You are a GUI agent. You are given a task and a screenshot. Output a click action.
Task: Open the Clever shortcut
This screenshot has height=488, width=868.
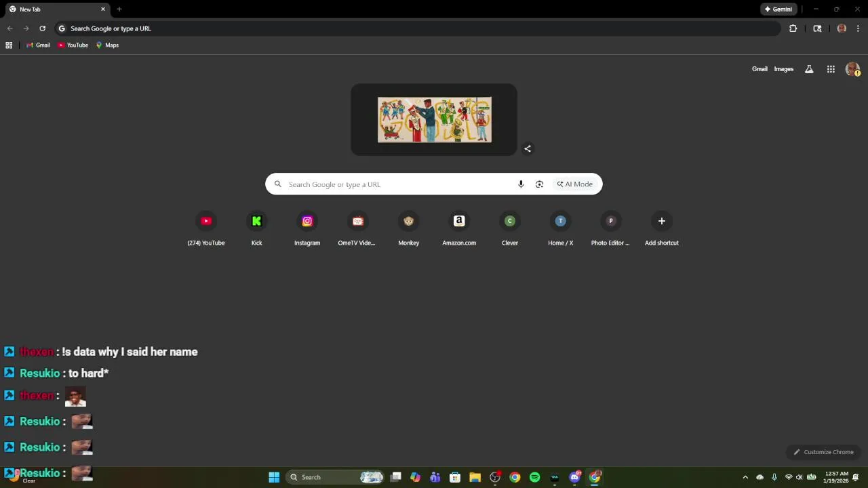pos(510,229)
